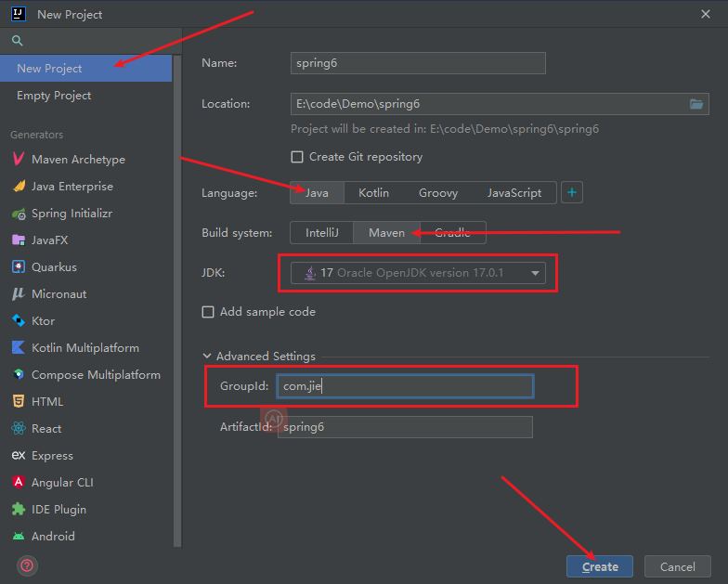Viewport: 728px width, 584px height.
Task: Click the Kotlin Multiplatform icon
Action: 19,347
